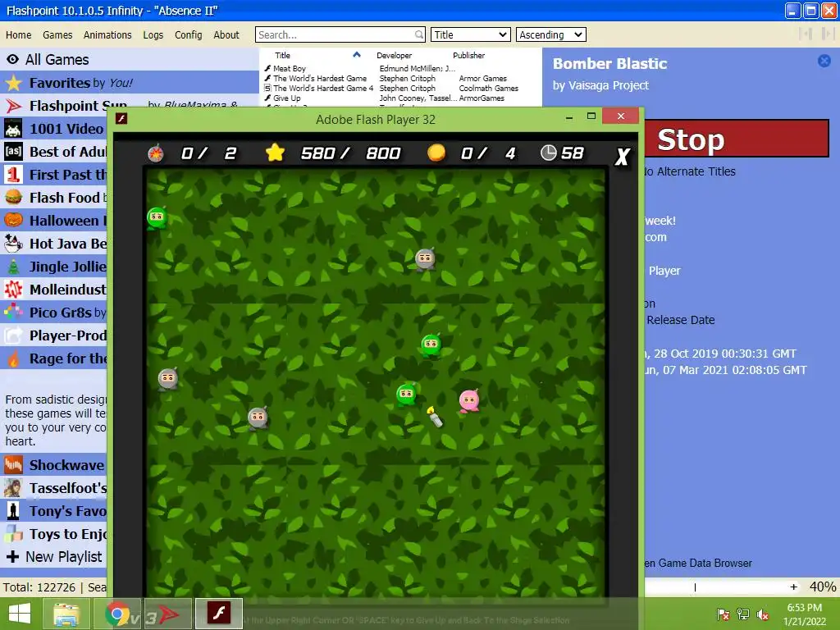Click the Publisher column header
The image size is (840, 630).
pyautogui.click(x=468, y=55)
